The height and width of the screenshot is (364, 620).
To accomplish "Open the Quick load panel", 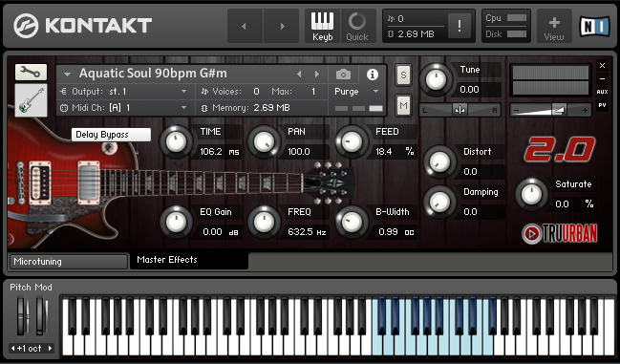I will pyautogui.click(x=357, y=26).
